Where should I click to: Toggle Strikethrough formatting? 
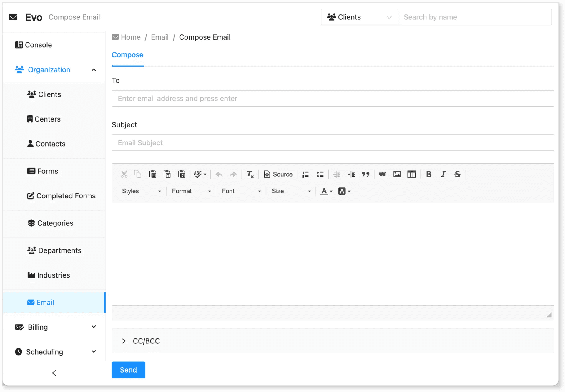(x=458, y=174)
